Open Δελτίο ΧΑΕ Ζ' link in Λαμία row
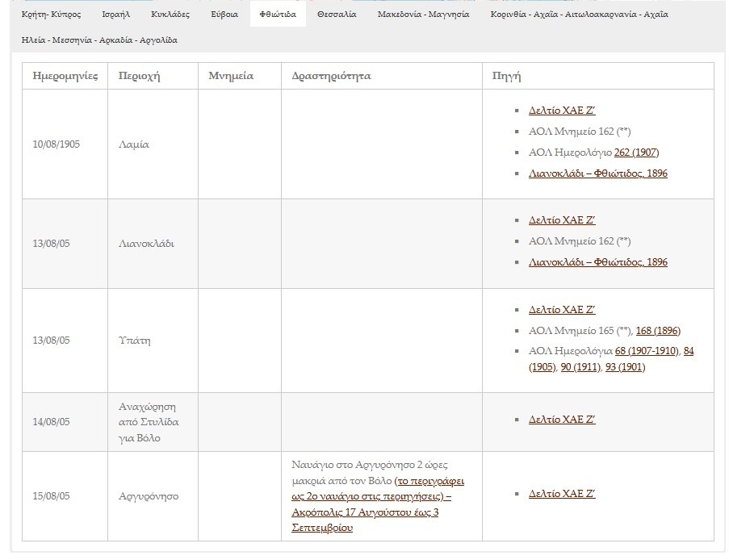729x560 pixels. coord(562,111)
